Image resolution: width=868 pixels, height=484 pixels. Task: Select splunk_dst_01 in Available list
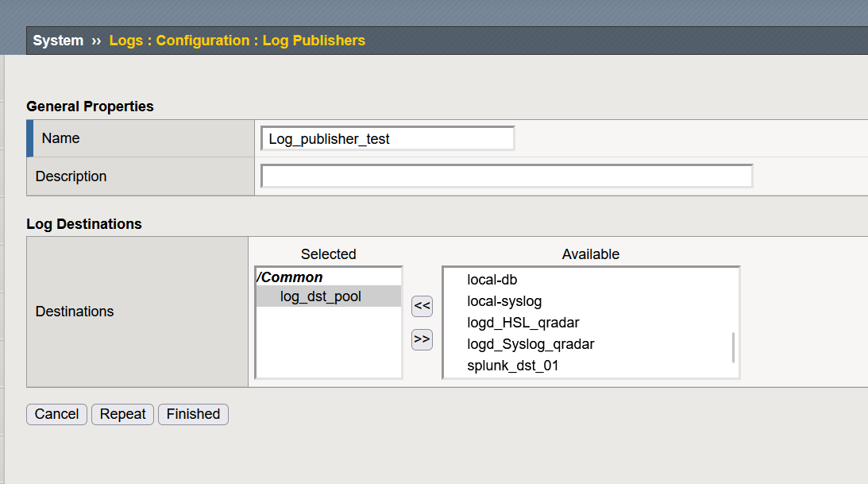click(x=512, y=366)
